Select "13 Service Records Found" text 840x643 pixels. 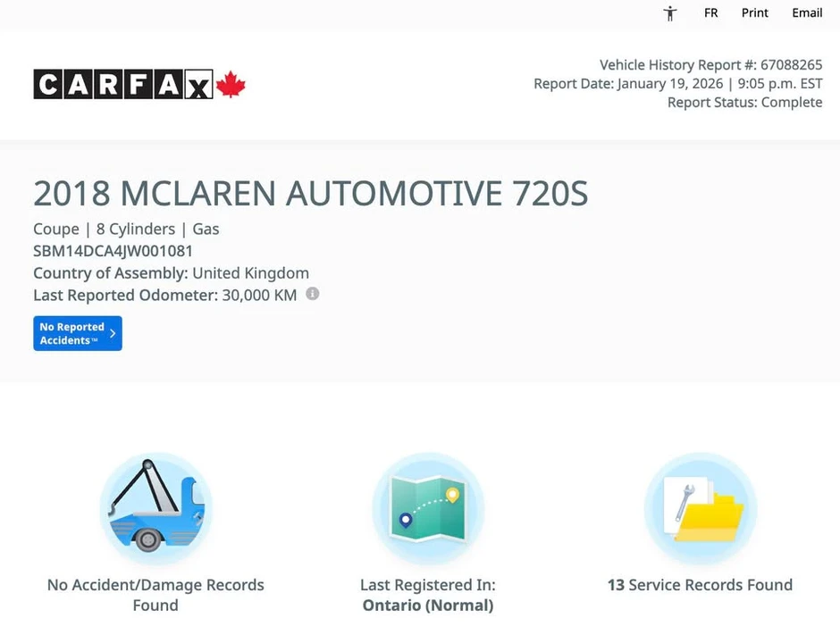(x=701, y=585)
